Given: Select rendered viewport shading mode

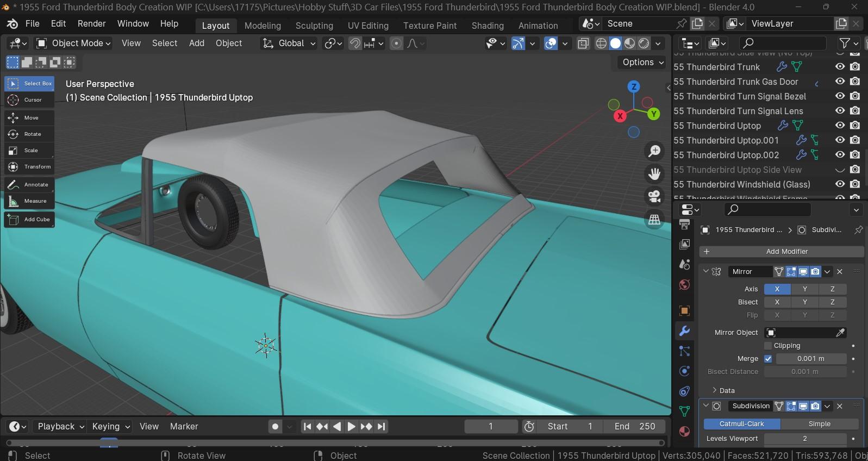Looking at the screenshot, I should coord(644,43).
